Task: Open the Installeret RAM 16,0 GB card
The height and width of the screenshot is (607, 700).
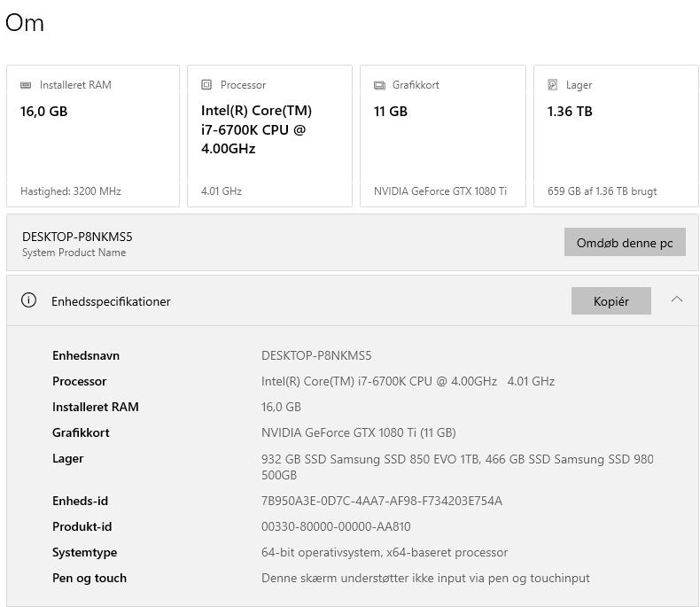Action: click(x=93, y=136)
